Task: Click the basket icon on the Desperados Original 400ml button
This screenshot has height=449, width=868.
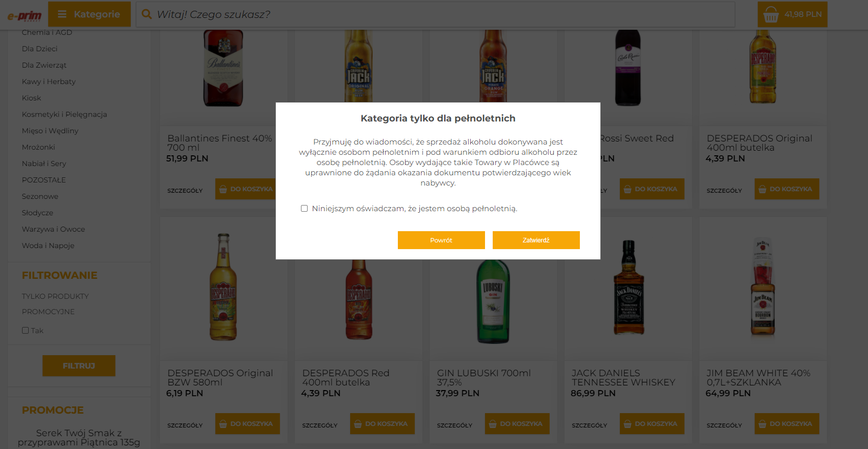Action: (762, 190)
